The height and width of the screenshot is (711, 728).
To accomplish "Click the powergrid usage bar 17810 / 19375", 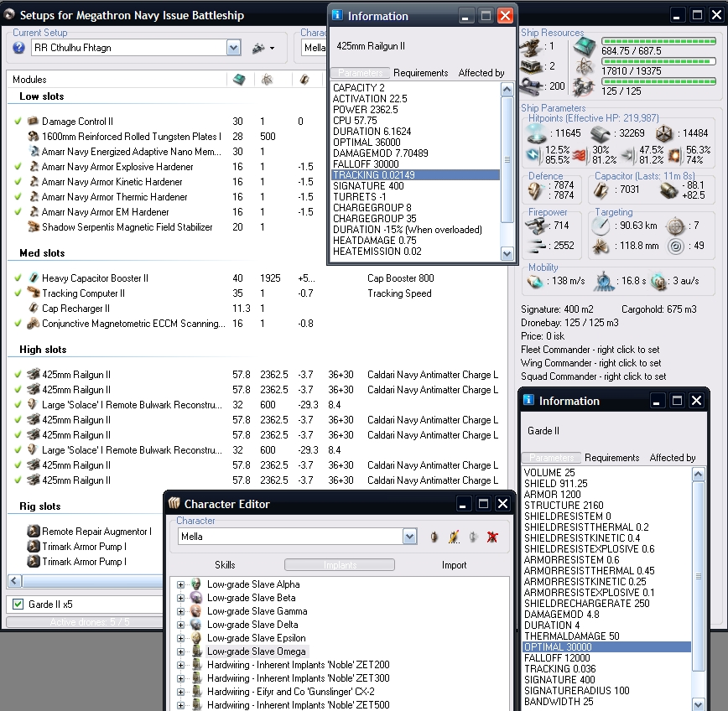I will tap(658, 61).
